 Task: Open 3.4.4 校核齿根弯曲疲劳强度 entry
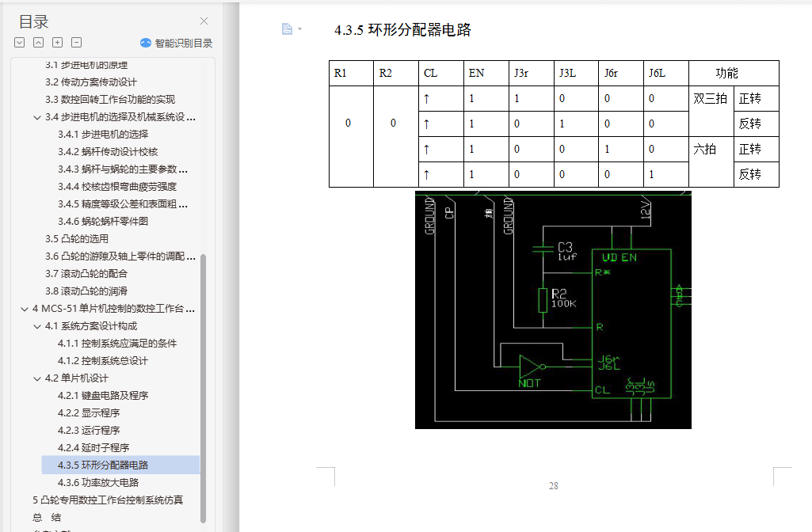point(117,187)
